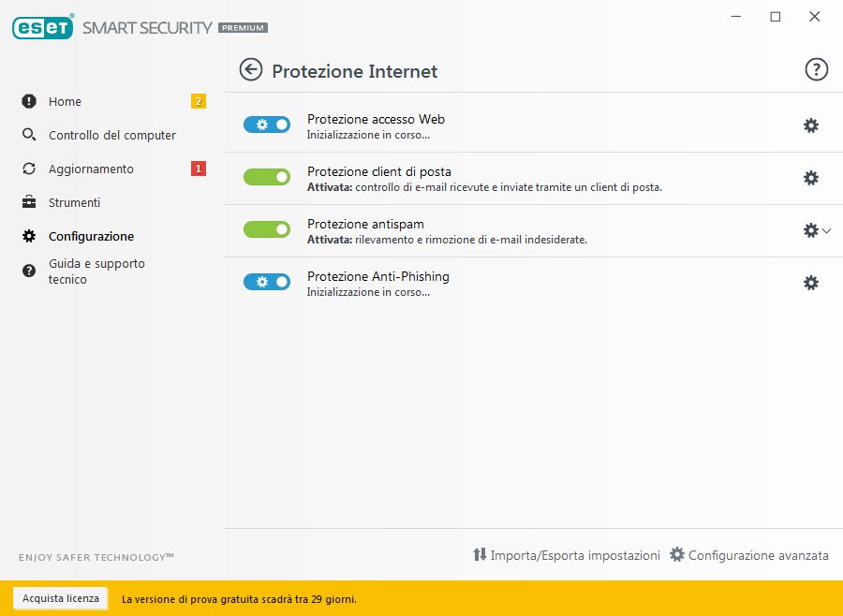Screen dimensions: 843x616
Task: Open settings gear for Protezione Anti-Phishing
Action: tap(811, 283)
